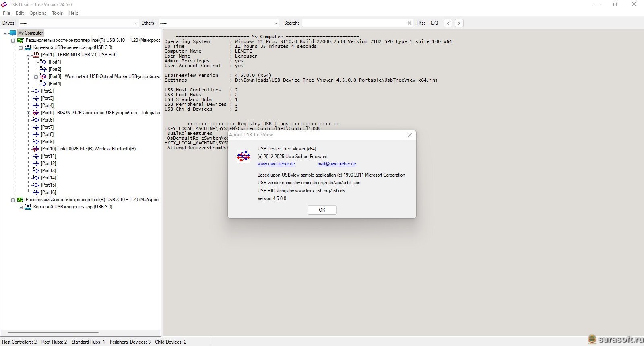Viewport: 644px width, 346px height.
Task: Click the tree panel horizontal scrollbar
Action: click(x=53, y=333)
